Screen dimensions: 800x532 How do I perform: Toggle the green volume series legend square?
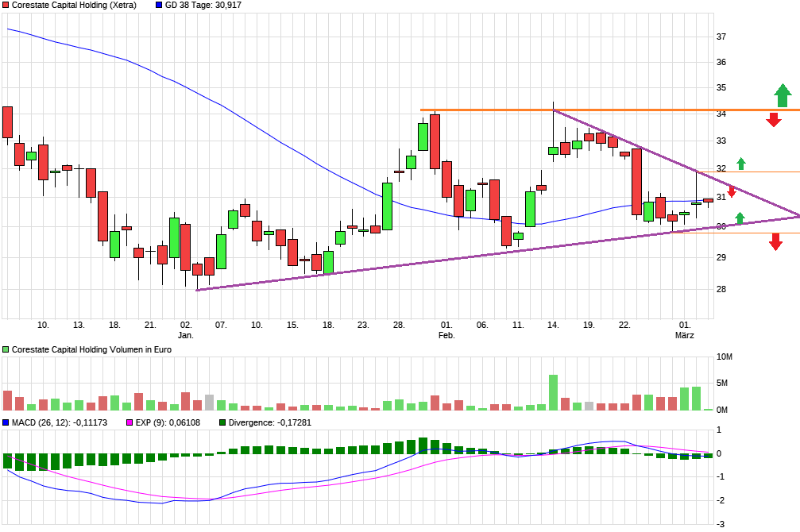pyautogui.click(x=6, y=348)
